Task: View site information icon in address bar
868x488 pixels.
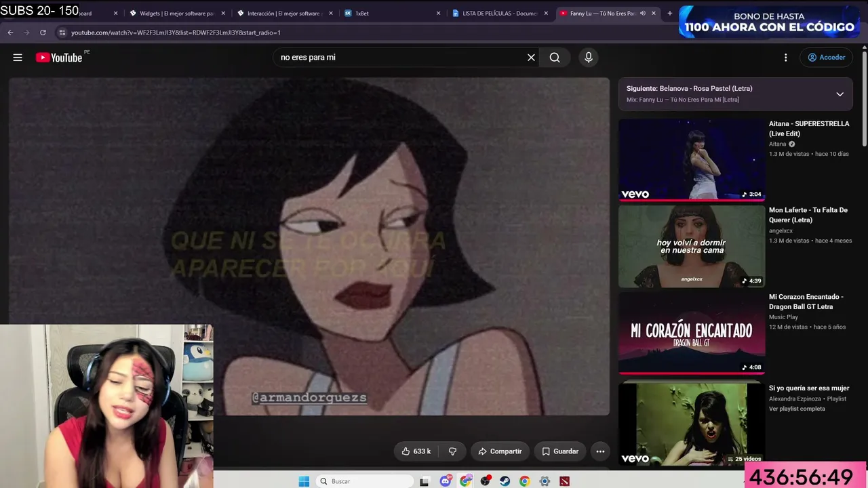Action: click(62, 33)
